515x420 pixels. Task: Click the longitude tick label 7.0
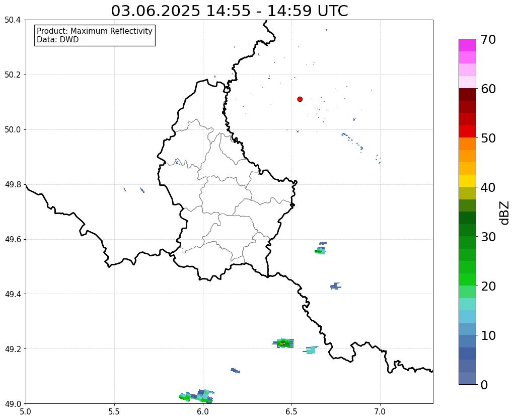click(x=380, y=411)
